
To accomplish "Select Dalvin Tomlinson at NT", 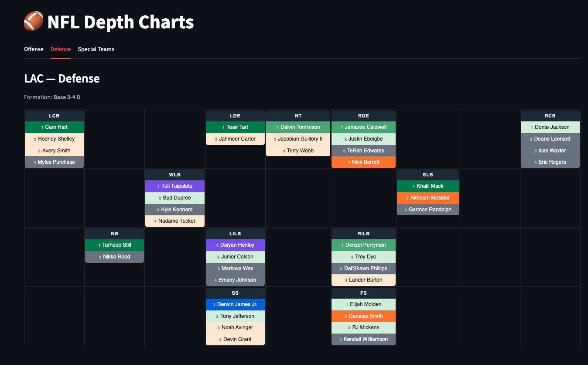I will (x=298, y=127).
